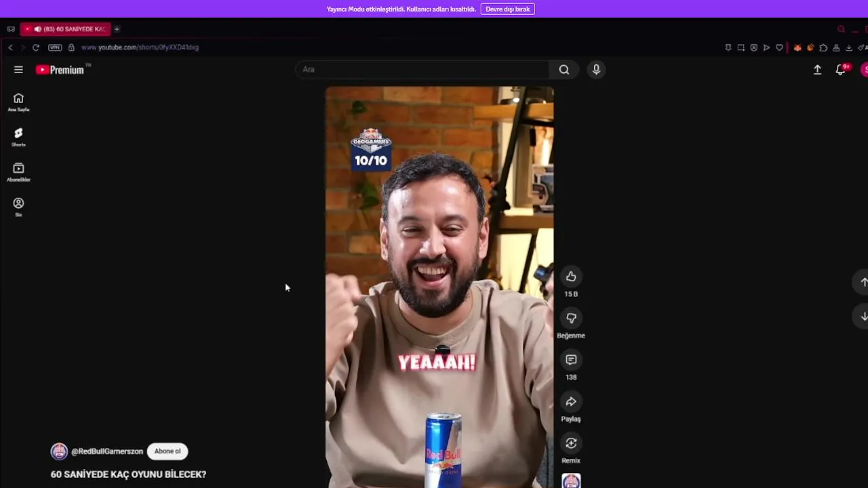Click the Remix icon
This screenshot has width=868, height=488.
(571, 443)
